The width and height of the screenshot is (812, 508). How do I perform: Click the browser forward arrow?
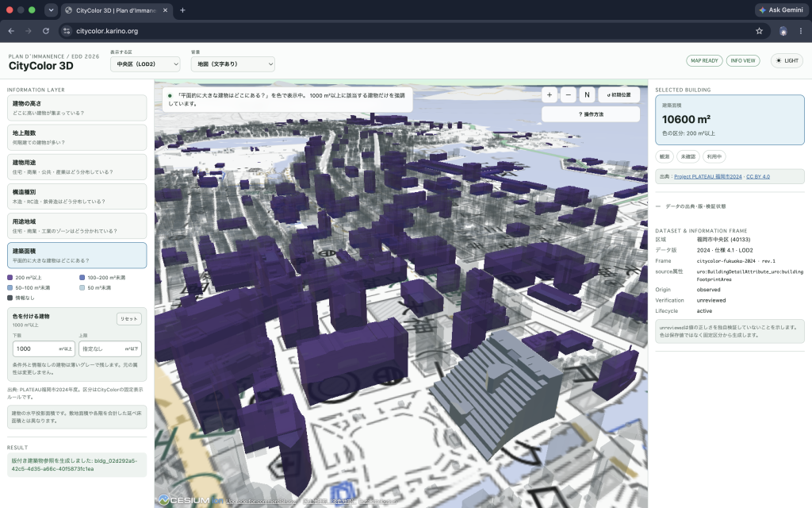tap(29, 31)
